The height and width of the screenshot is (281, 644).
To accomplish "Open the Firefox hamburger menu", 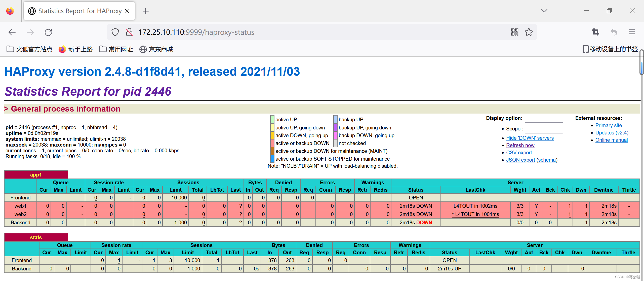I will 632,32.
